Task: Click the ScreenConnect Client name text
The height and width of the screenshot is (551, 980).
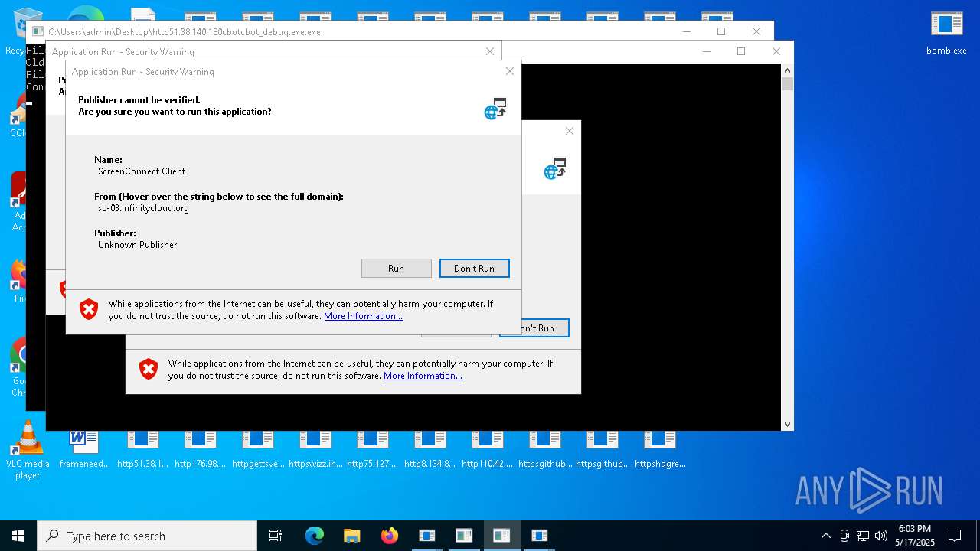Action: click(142, 171)
